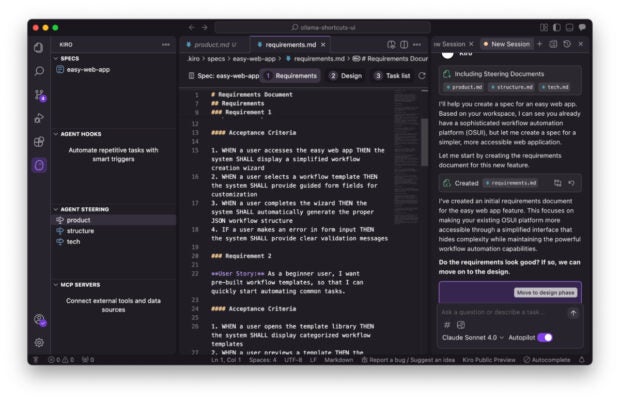This screenshot has height=401, width=620.
Task: Click the send arrow in chat input
Action: click(573, 313)
